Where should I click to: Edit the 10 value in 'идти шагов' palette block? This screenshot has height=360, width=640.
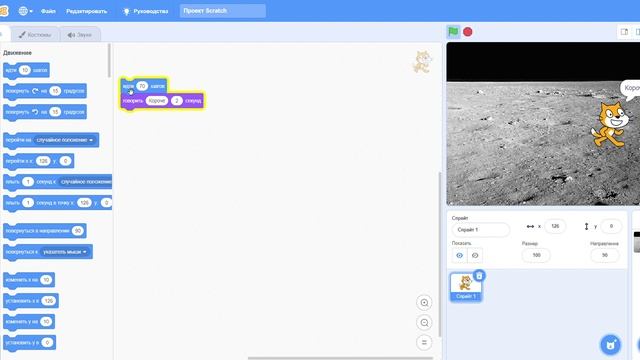(25, 70)
